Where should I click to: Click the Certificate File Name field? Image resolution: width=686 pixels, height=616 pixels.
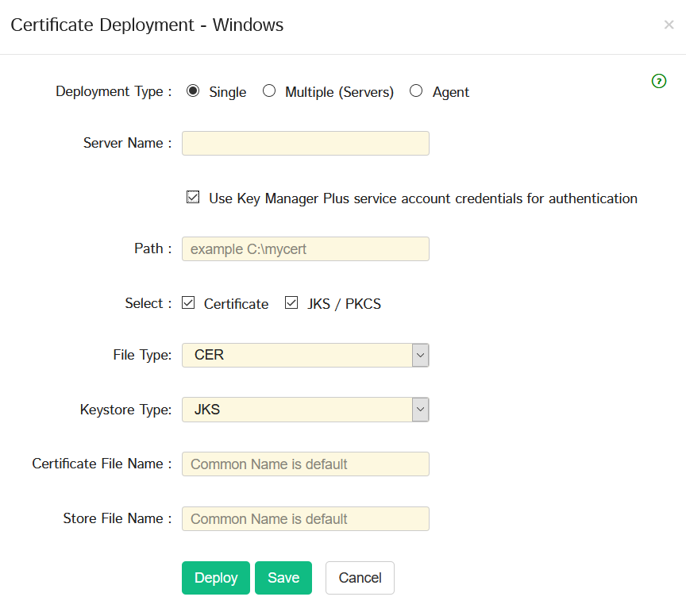point(305,464)
